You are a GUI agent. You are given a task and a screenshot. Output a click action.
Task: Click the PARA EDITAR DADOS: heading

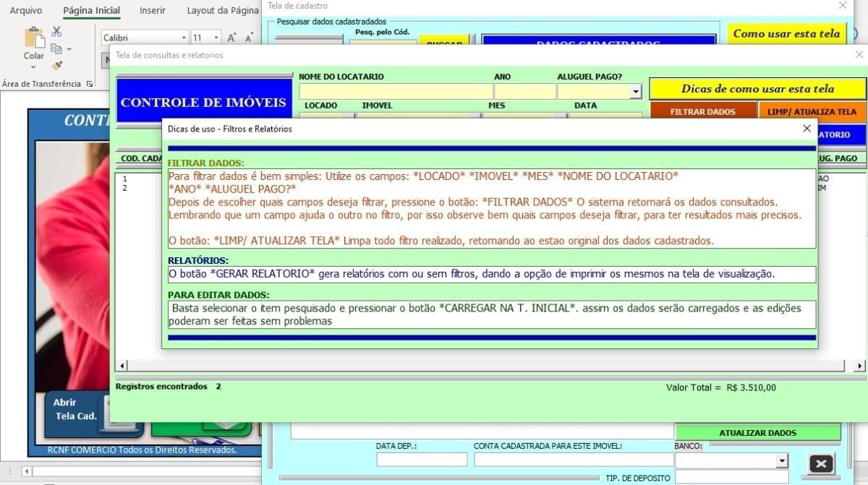pyautogui.click(x=218, y=295)
